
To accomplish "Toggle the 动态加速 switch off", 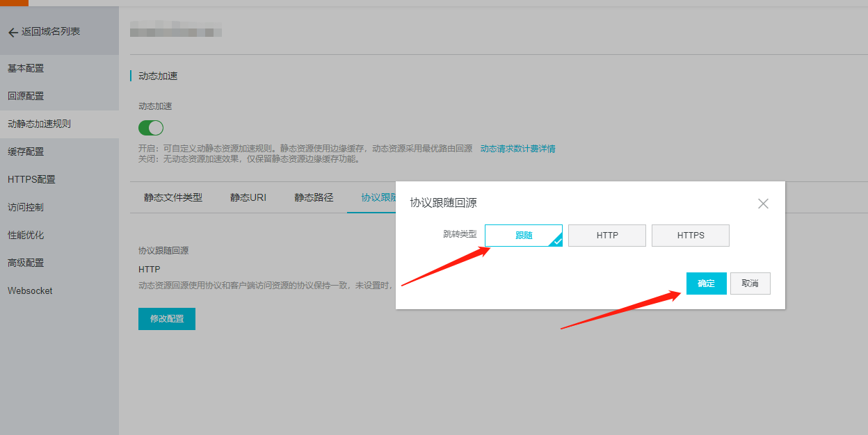I will [x=151, y=128].
